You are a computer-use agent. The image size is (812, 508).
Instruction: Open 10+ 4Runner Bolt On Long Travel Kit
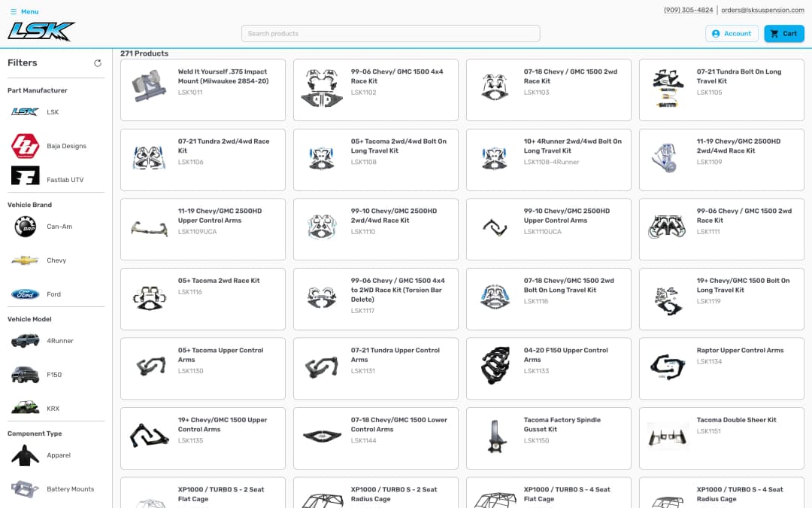(548, 160)
